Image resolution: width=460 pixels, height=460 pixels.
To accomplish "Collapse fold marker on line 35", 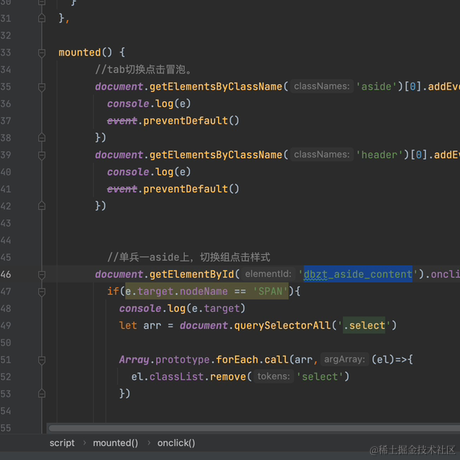I will point(42,87).
